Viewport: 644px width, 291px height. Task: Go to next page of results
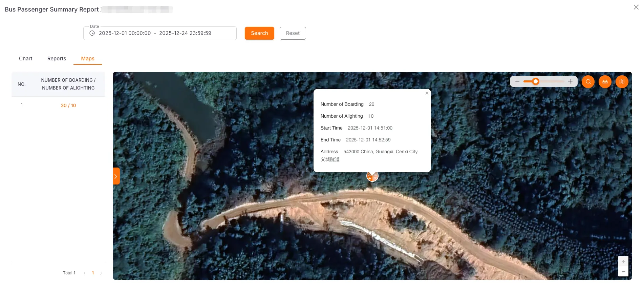coord(101,273)
